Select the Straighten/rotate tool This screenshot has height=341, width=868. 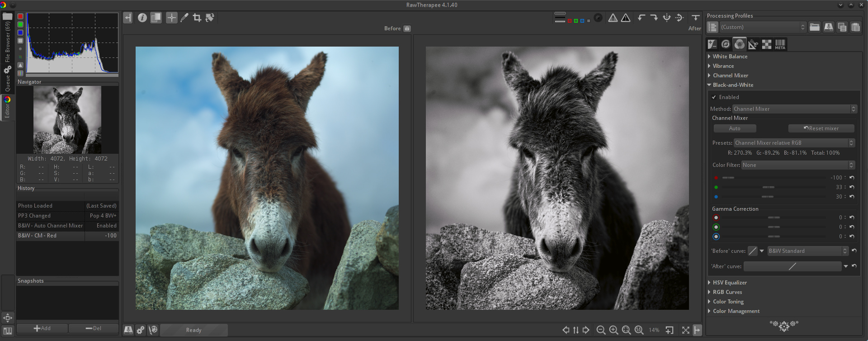[x=210, y=18]
